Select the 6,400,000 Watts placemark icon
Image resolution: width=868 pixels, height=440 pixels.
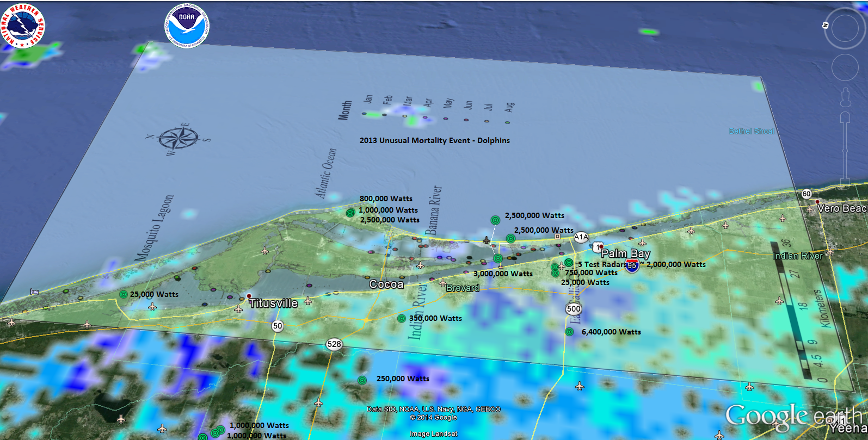(x=569, y=332)
